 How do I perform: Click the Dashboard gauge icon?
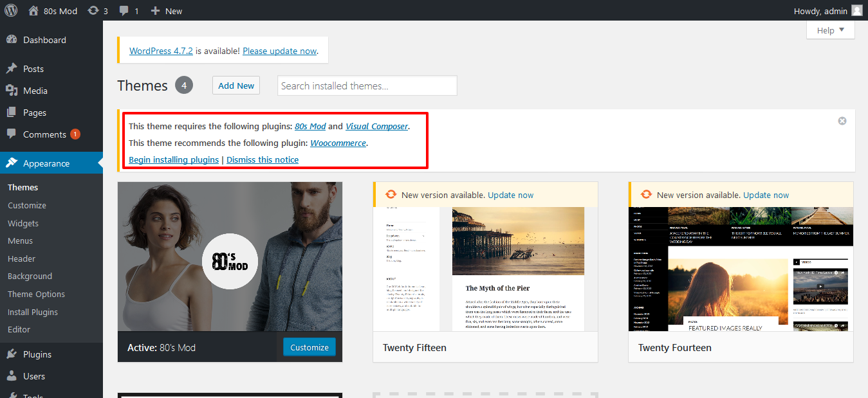coord(12,40)
